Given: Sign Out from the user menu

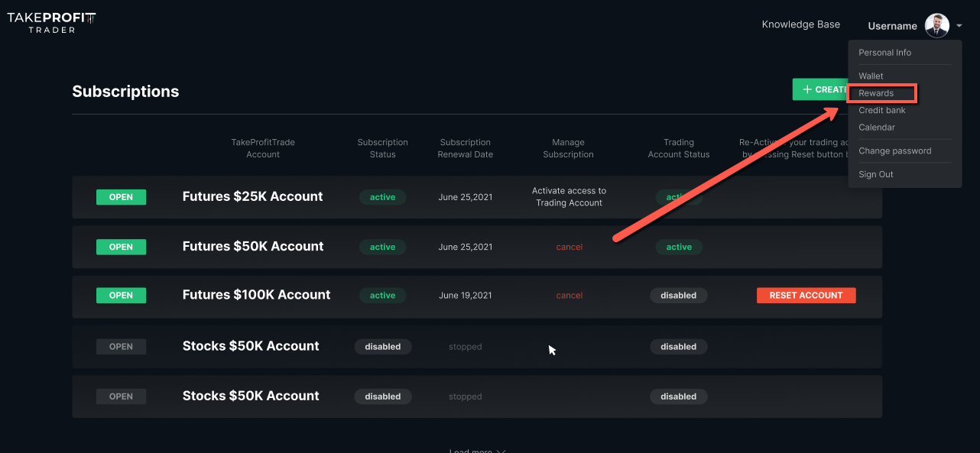Looking at the screenshot, I should (x=875, y=175).
